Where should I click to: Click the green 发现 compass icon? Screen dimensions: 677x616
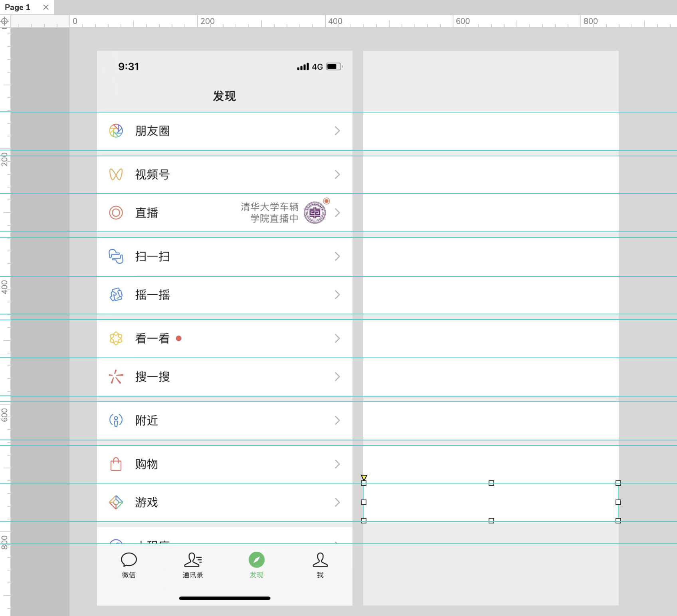pos(257,560)
